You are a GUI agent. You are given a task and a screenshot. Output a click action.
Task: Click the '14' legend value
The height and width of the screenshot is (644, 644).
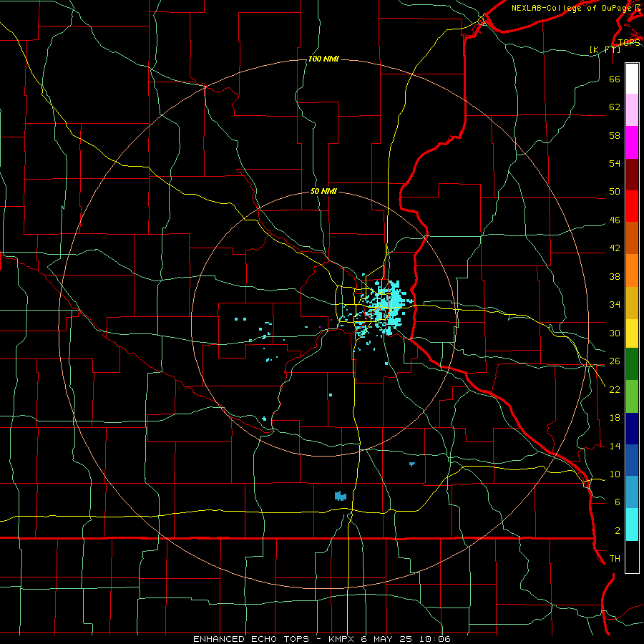pyautogui.click(x=615, y=446)
